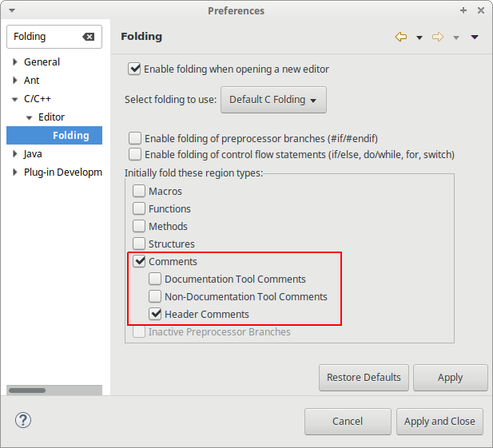Viewport: 493px width, 448px height.
Task: Toggle Enable folding when opening a new editor
Action: (x=134, y=69)
